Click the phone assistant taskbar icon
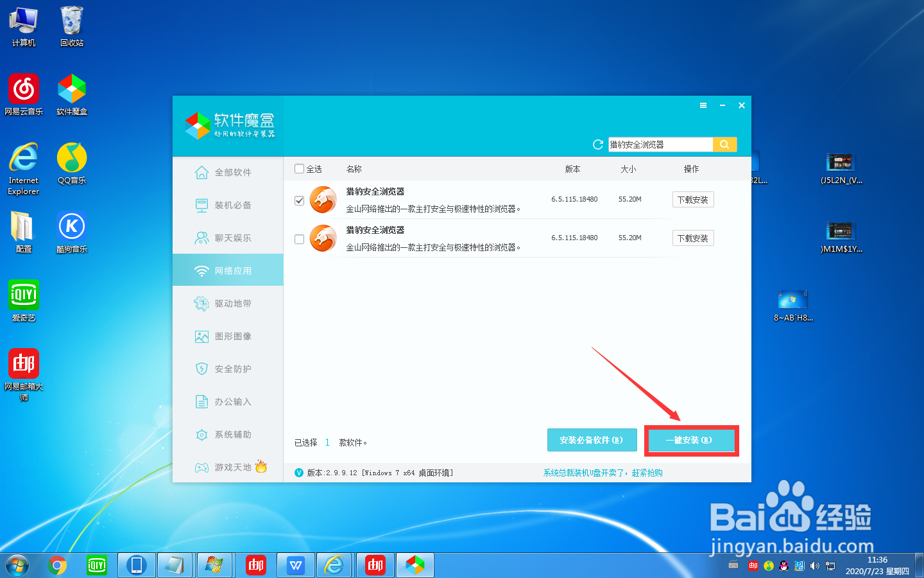Image resolution: width=924 pixels, height=578 pixels. click(x=137, y=565)
